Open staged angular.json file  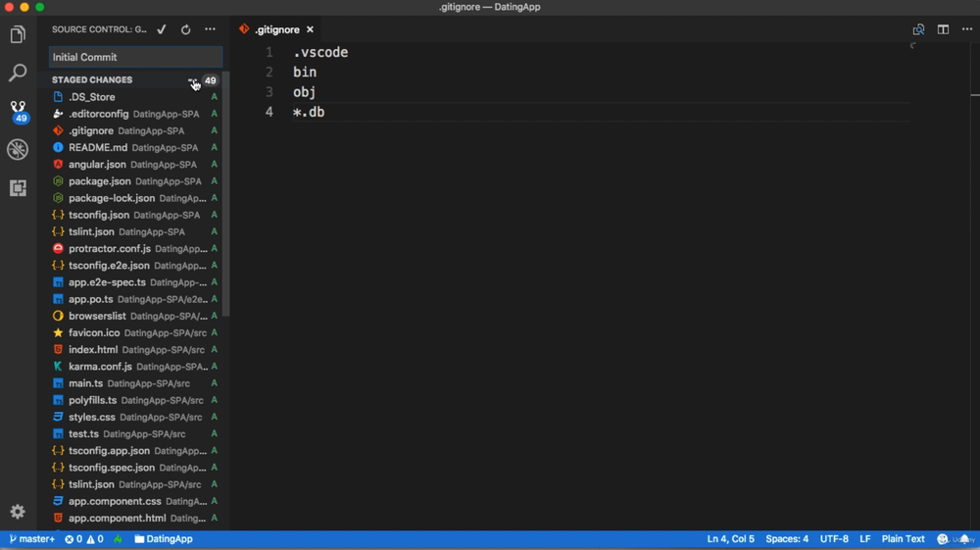click(x=135, y=165)
